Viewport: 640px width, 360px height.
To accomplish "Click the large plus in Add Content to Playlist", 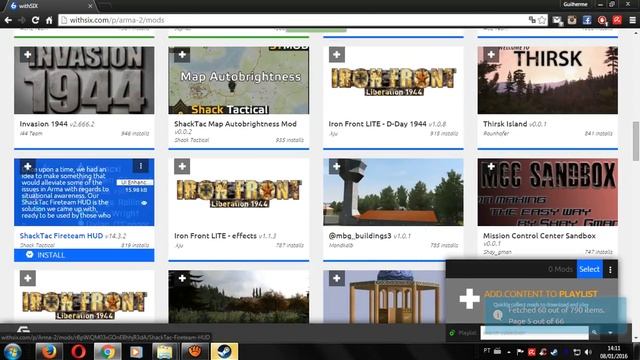I will click(x=469, y=299).
